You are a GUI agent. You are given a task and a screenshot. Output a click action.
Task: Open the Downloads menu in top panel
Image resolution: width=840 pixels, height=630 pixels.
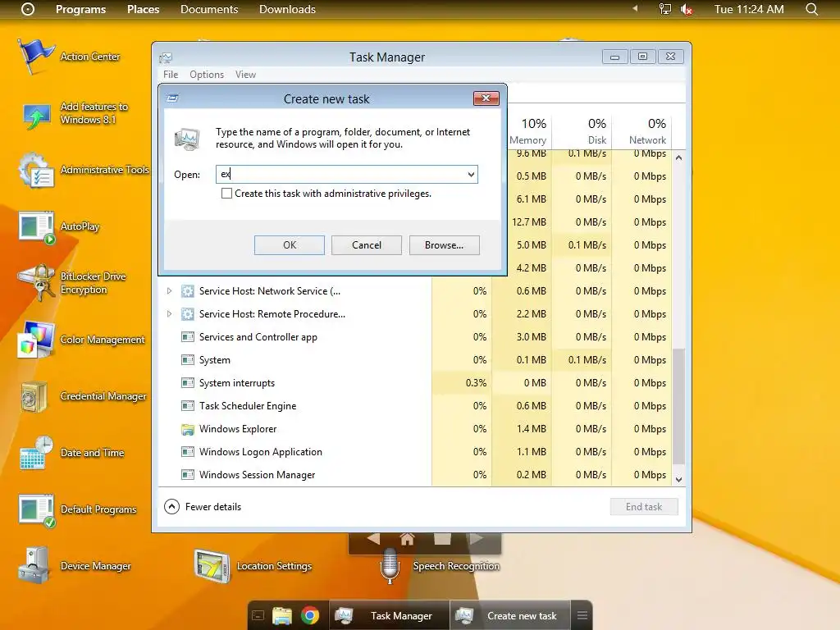tap(287, 9)
